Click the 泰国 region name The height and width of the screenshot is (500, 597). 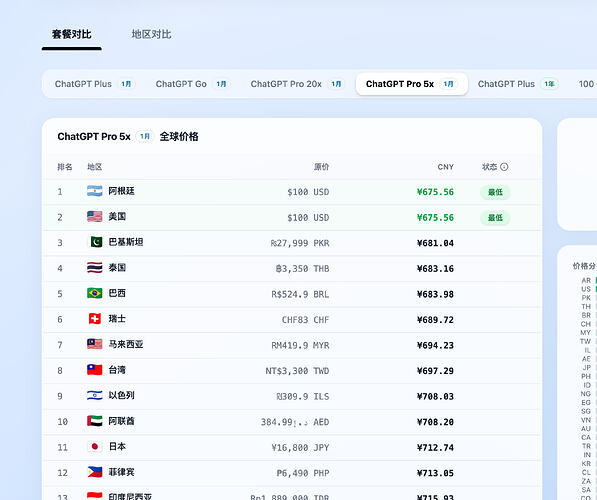tap(117, 267)
